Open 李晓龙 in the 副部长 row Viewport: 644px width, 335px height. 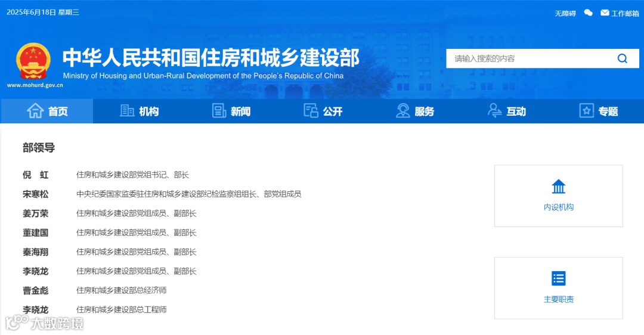(x=35, y=271)
